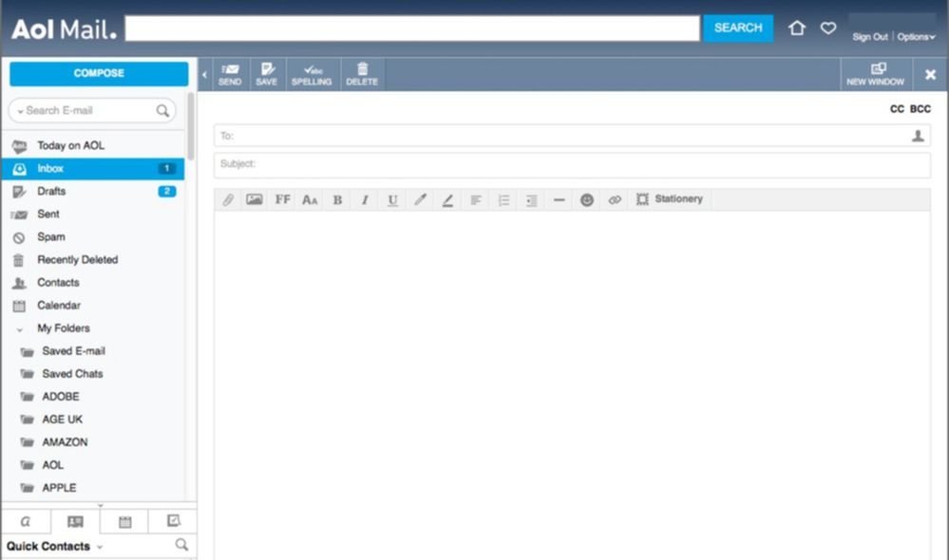Image resolution: width=949 pixels, height=560 pixels.
Task: Insert a hyperlink
Action: point(615,199)
